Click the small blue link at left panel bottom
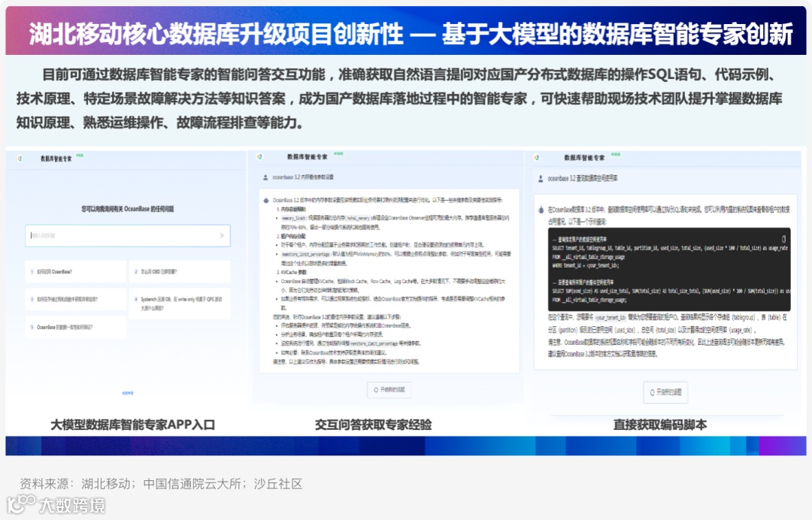 pos(128,393)
